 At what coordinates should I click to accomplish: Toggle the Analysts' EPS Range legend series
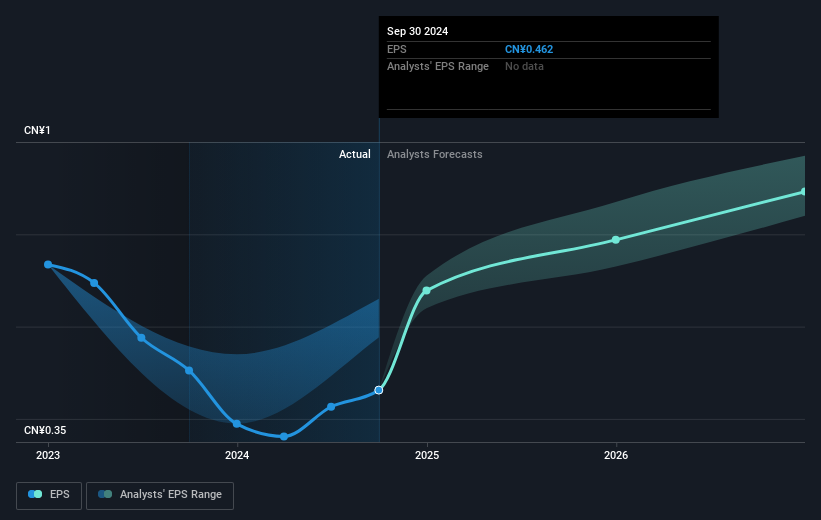pos(160,495)
